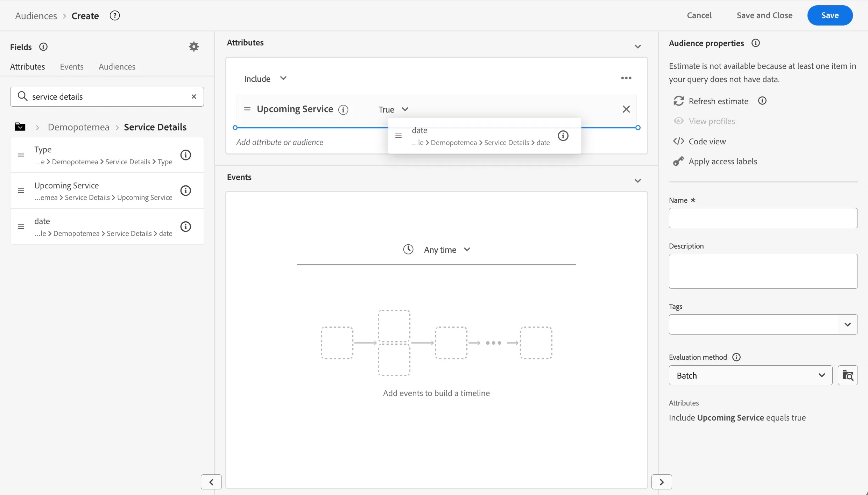Show info for Upcoming Service field in list
The image size is (868, 495).
(x=185, y=191)
